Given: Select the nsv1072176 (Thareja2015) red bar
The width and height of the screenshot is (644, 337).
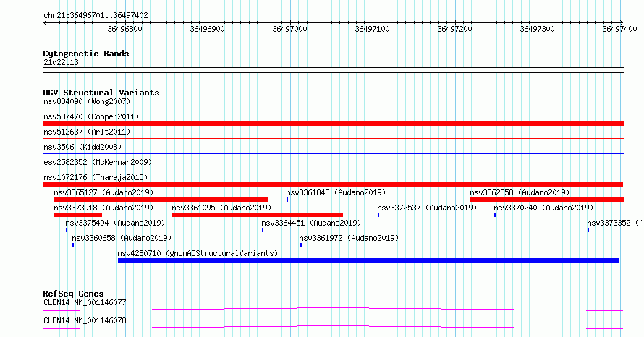Looking at the screenshot, I should pyautogui.click(x=333, y=184).
